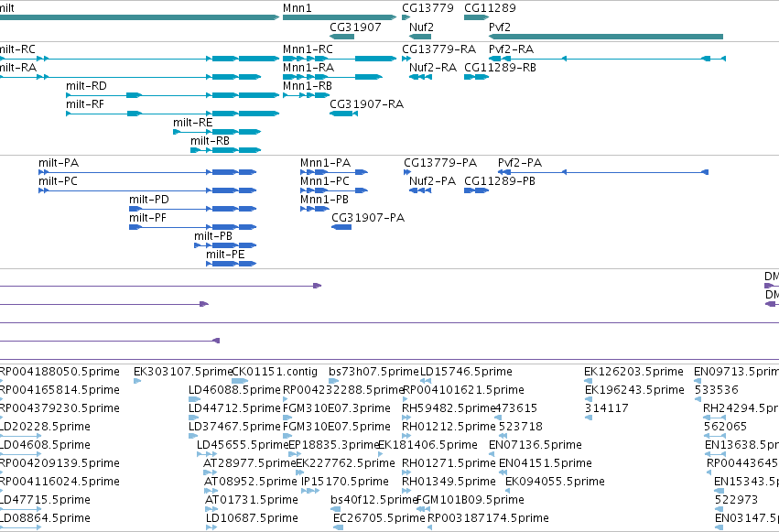Select the milt-PF protein label
The image size is (779, 532).
tap(147, 218)
